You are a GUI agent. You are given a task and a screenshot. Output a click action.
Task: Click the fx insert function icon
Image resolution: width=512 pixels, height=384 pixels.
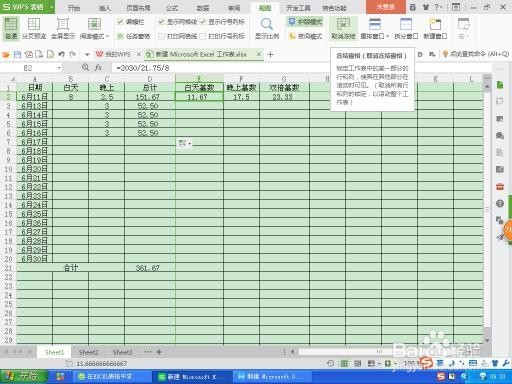98,68
